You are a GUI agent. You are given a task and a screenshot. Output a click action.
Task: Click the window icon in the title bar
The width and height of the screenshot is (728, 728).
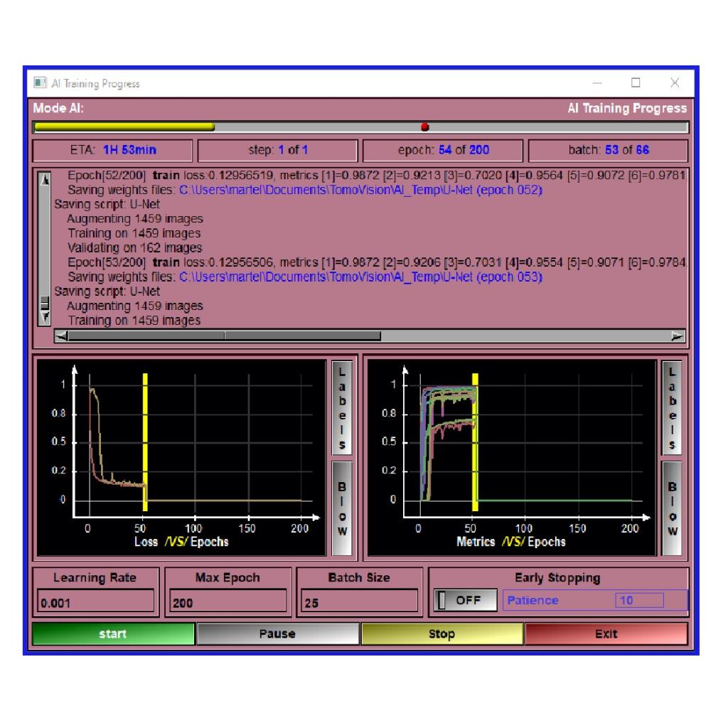[x=40, y=83]
